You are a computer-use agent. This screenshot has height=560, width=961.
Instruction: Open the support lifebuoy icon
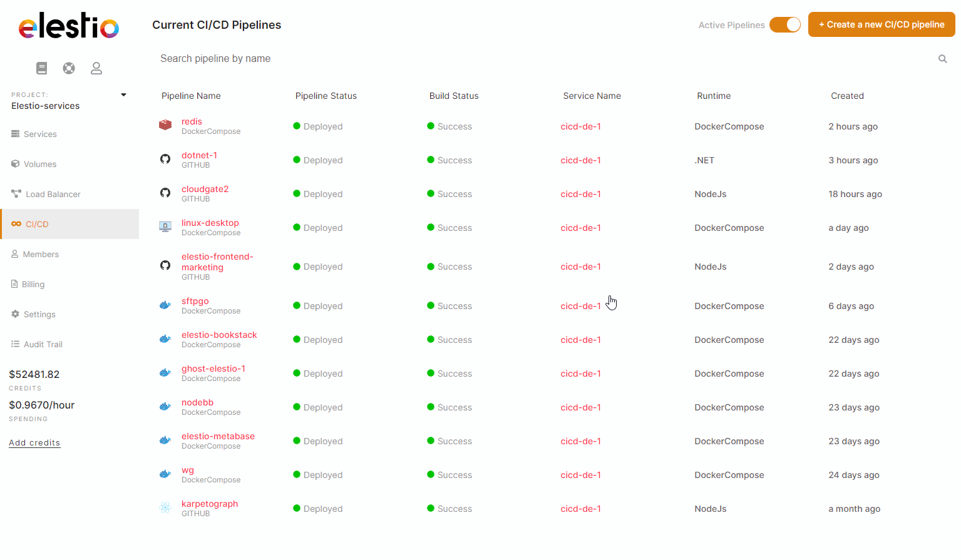pos(69,68)
